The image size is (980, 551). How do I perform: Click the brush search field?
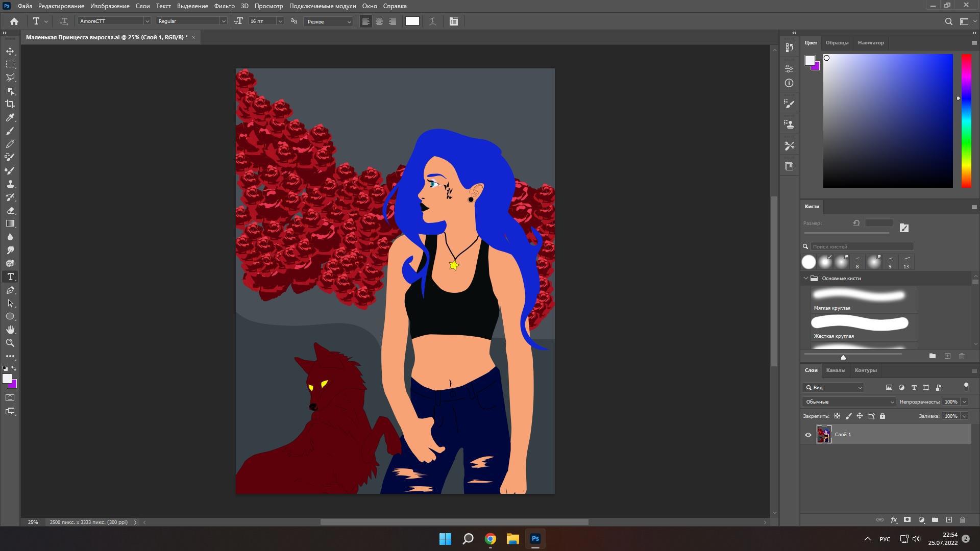click(x=862, y=246)
